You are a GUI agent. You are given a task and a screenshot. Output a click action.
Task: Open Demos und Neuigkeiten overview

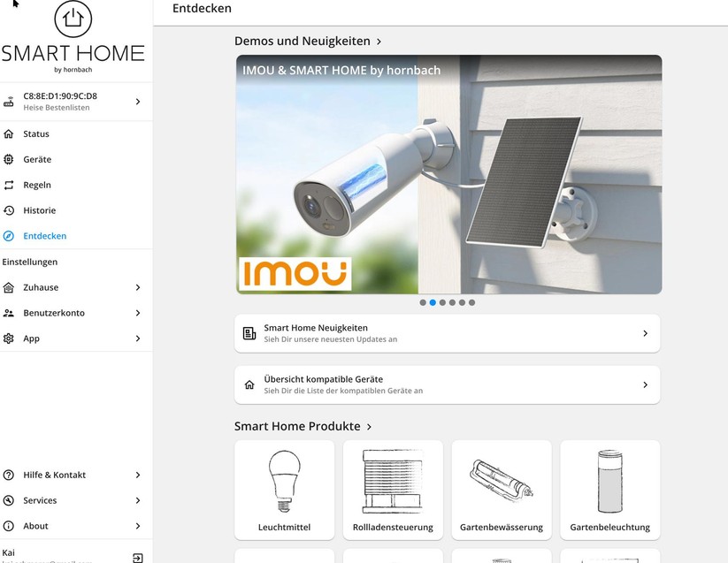pos(304,41)
